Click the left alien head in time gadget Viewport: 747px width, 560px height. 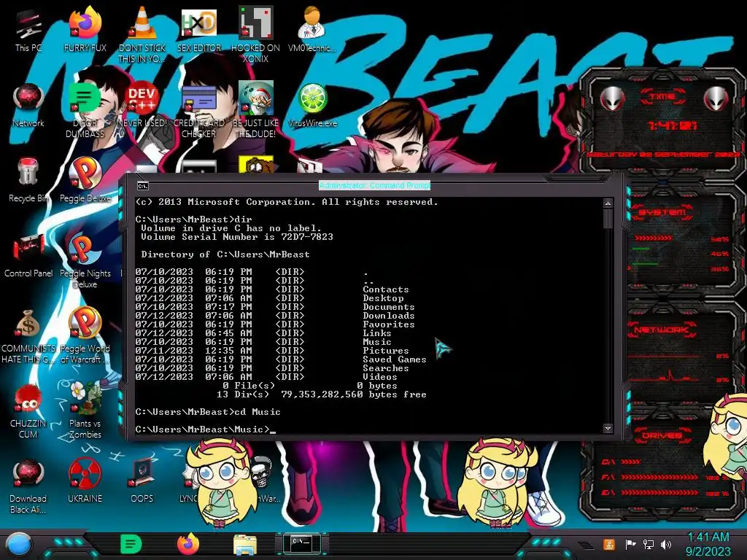613,99
